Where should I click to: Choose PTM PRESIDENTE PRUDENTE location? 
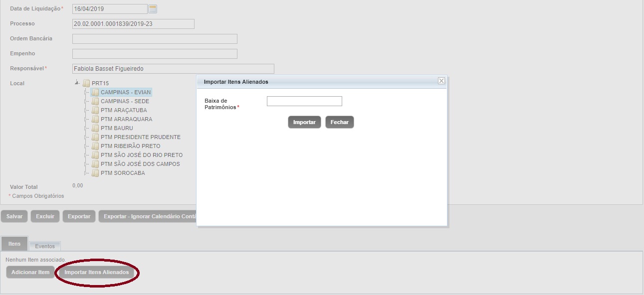point(140,137)
